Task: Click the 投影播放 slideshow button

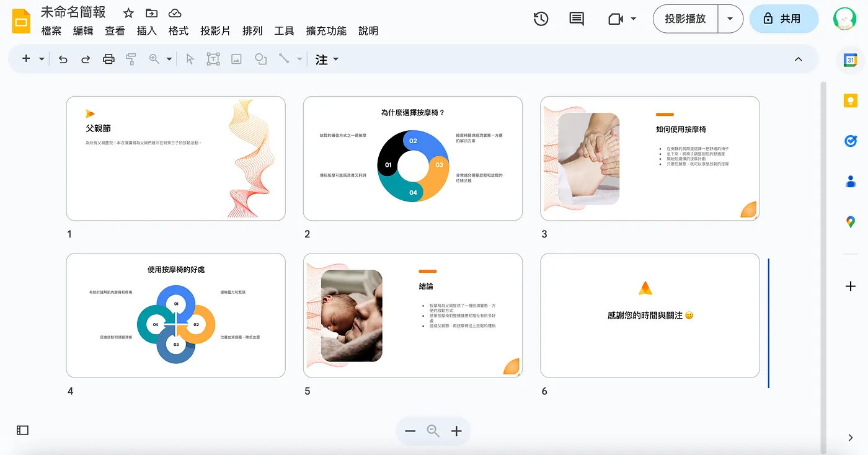Action: pos(686,19)
